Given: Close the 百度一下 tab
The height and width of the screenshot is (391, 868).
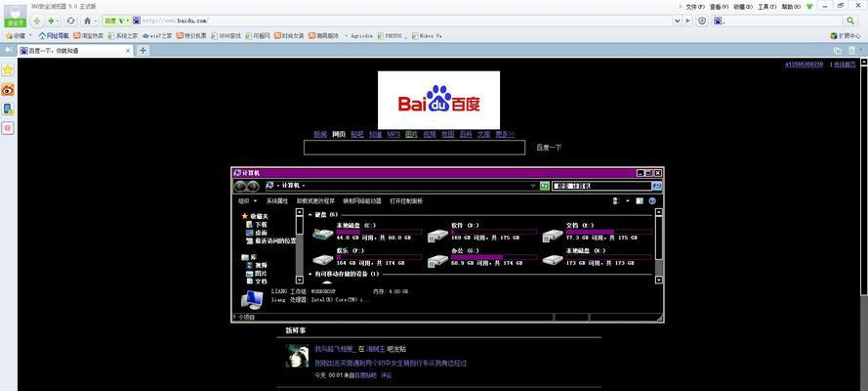Looking at the screenshot, I should (x=128, y=51).
